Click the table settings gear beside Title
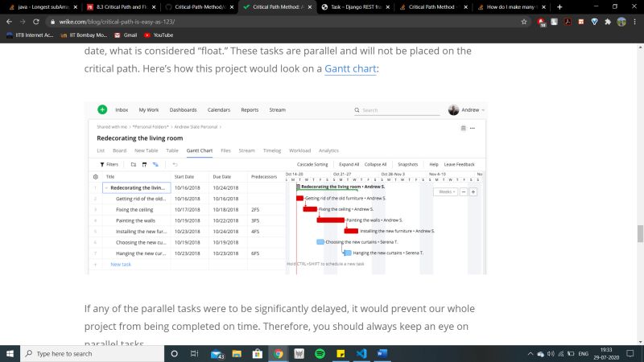Viewport: 644px width, 362px height. click(x=96, y=177)
